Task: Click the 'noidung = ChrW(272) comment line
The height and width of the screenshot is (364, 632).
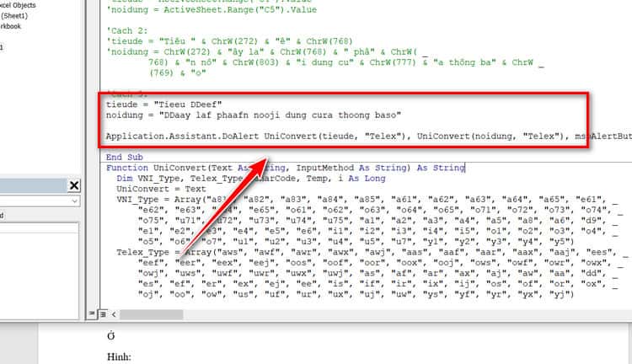Action: click(x=267, y=51)
